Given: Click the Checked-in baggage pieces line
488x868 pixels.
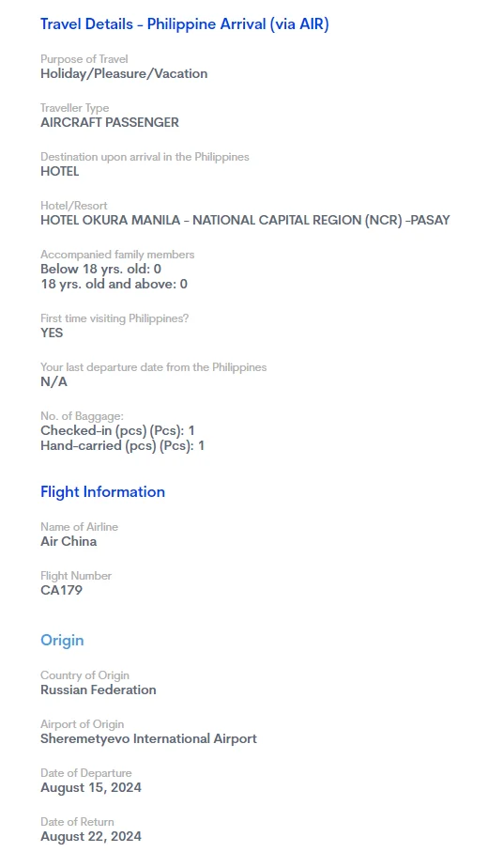Looking at the screenshot, I should [x=117, y=430].
